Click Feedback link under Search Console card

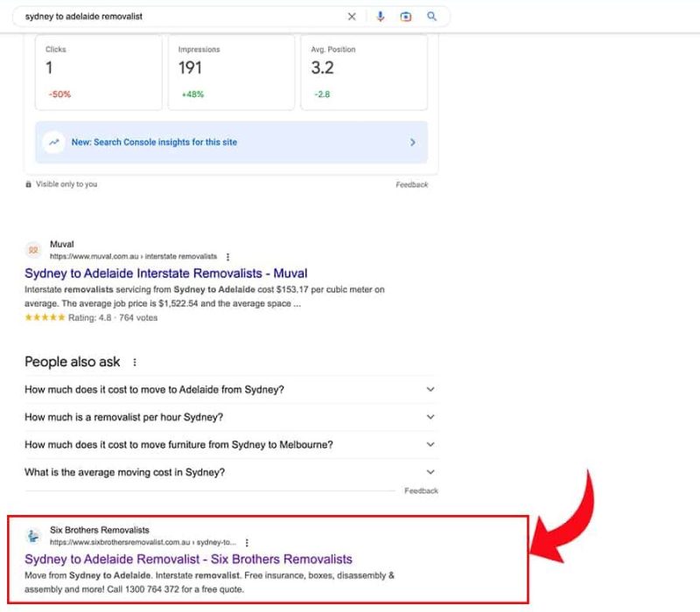(411, 184)
